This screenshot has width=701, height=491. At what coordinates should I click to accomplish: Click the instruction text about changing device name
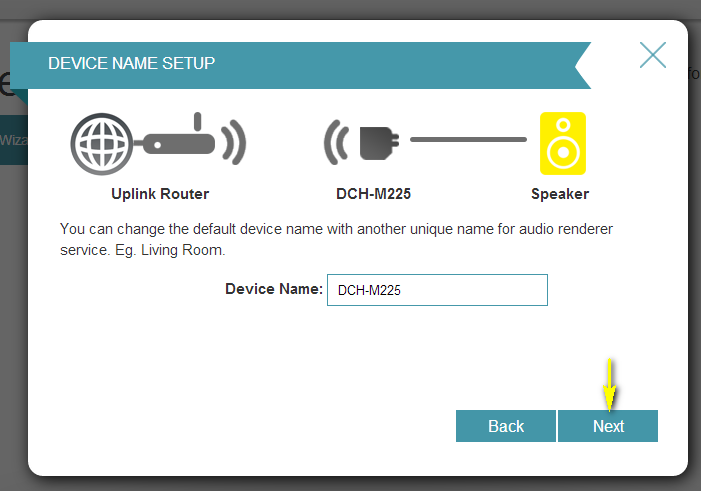(335, 229)
